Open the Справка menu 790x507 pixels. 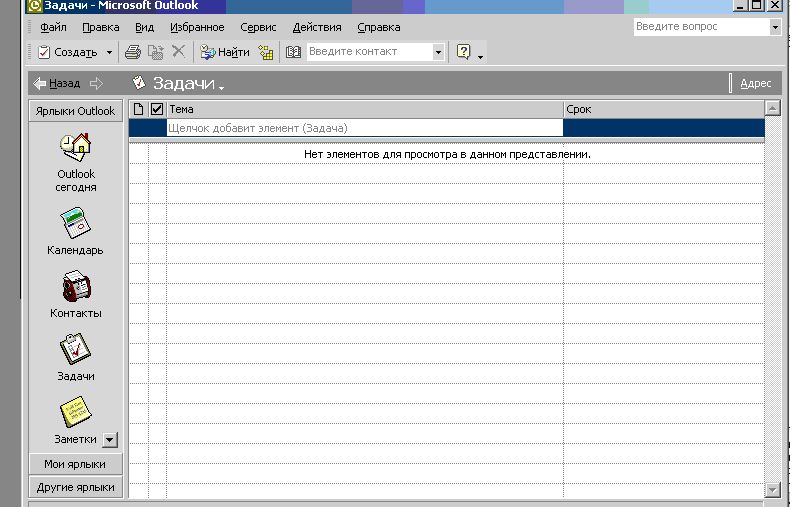point(379,27)
